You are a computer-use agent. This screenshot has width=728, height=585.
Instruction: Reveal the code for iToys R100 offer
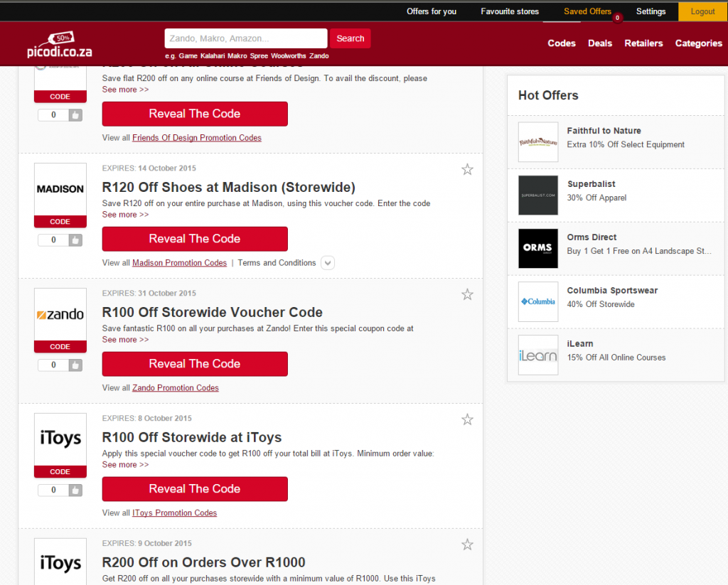(x=195, y=489)
